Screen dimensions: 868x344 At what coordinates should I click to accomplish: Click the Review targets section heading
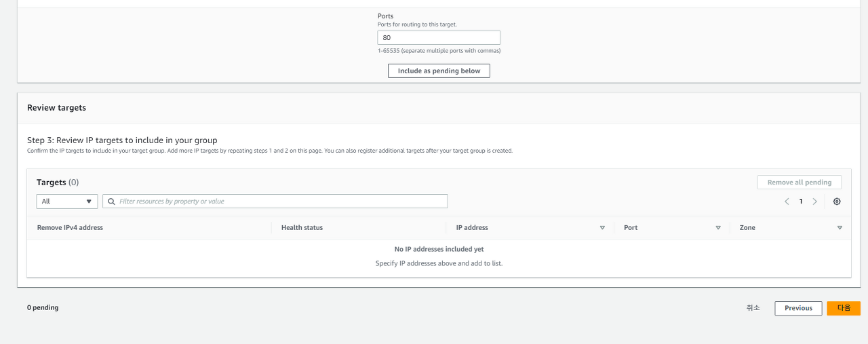(x=56, y=108)
